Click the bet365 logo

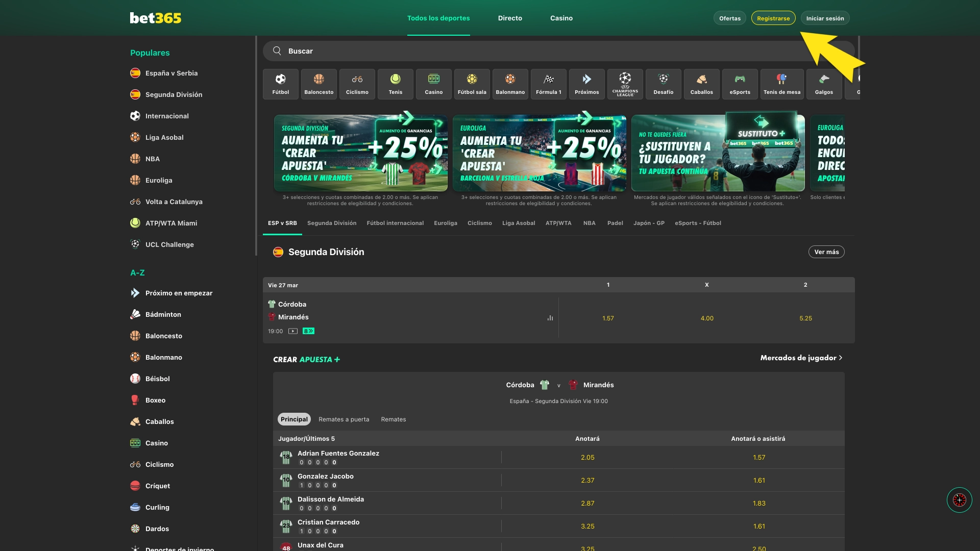pos(155,18)
